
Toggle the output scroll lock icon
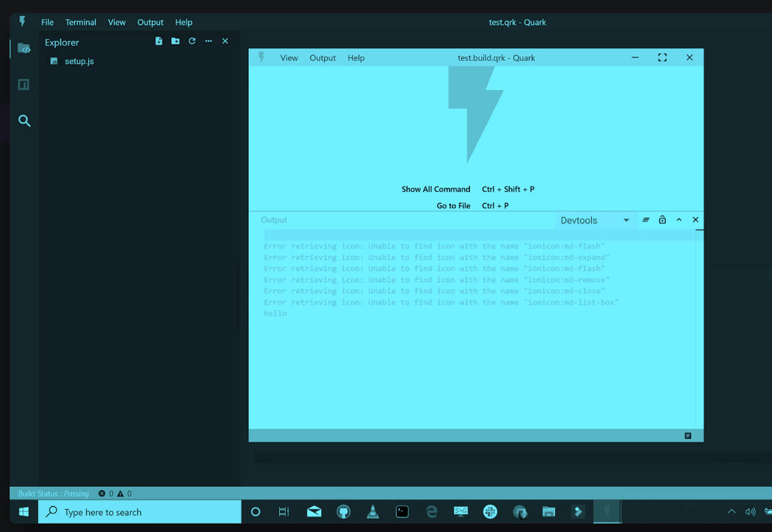point(662,220)
